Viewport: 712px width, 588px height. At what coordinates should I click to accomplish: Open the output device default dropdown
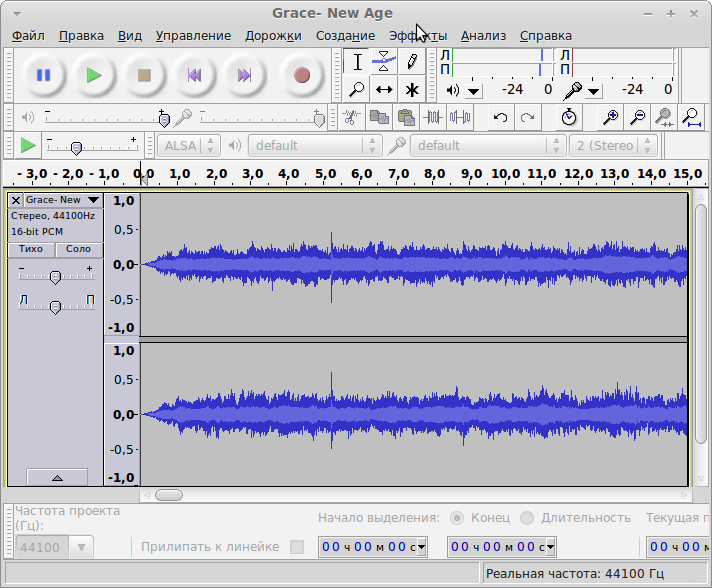316,146
